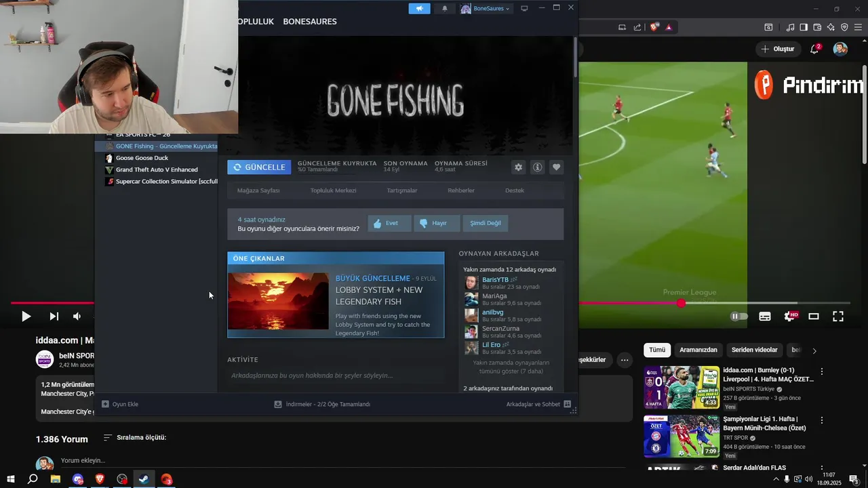Image resolution: width=868 pixels, height=488 pixels.
Task: Add Gone Fishing to favorites with heart icon
Action: coord(556,167)
